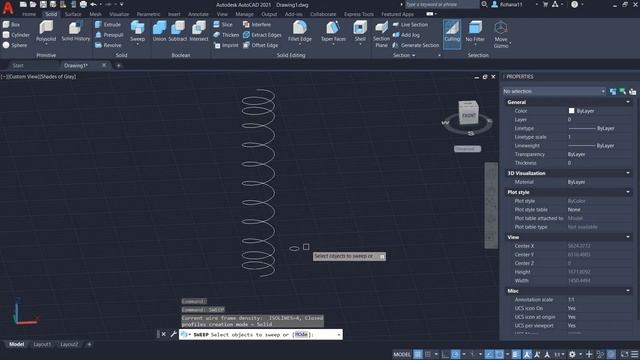Screen dimensions: 640x360
Task: Click the Extract Edges tool
Action: (262, 35)
